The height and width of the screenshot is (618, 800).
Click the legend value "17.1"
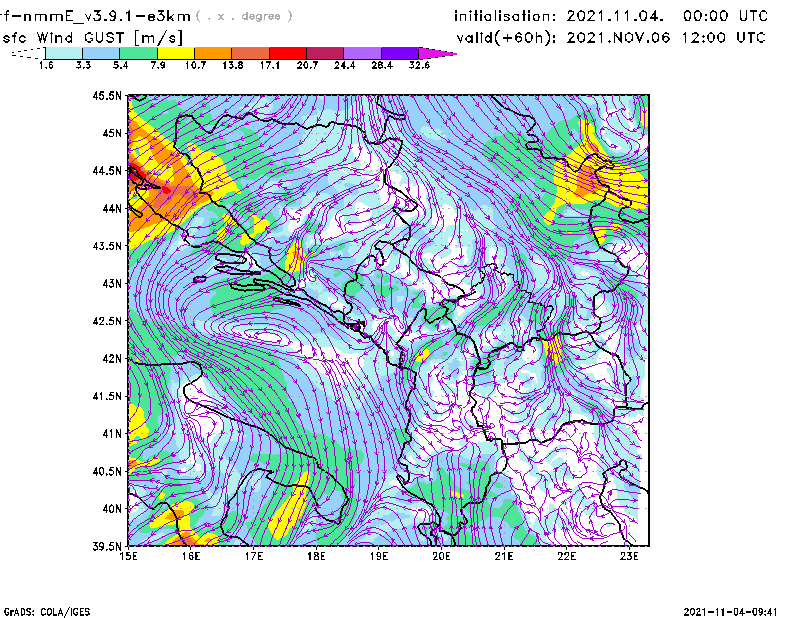[269, 65]
